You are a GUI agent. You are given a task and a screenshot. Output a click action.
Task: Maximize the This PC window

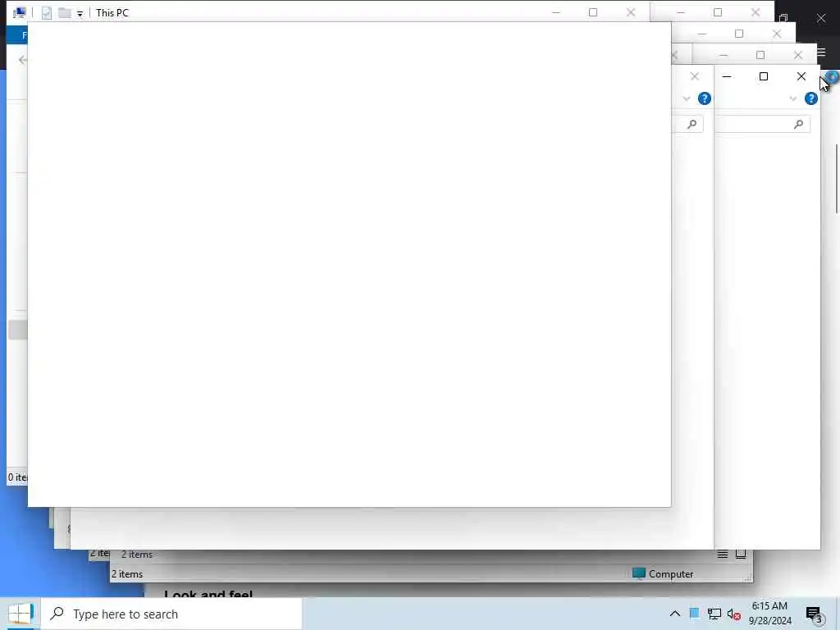click(593, 12)
